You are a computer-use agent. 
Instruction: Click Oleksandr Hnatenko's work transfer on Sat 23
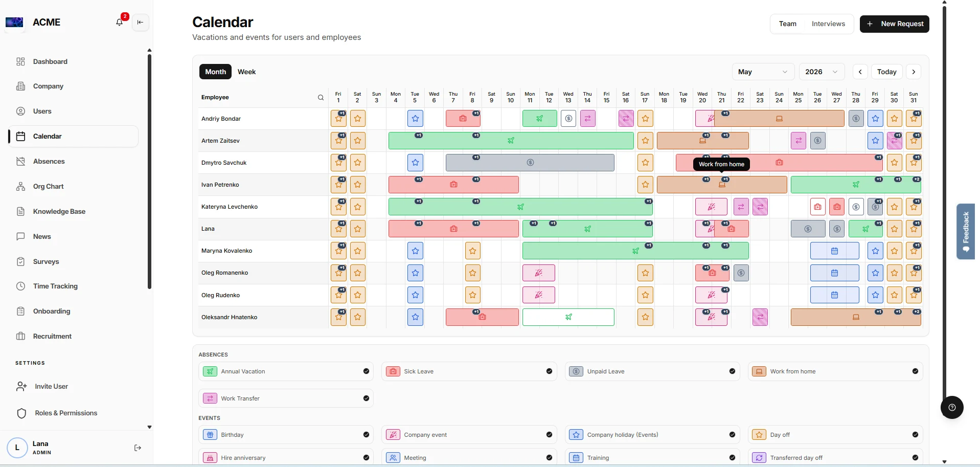(760, 317)
